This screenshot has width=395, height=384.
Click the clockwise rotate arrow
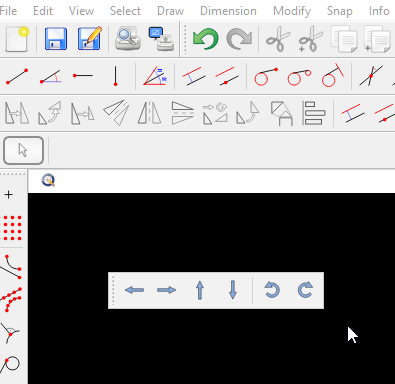[x=305, y=289]
